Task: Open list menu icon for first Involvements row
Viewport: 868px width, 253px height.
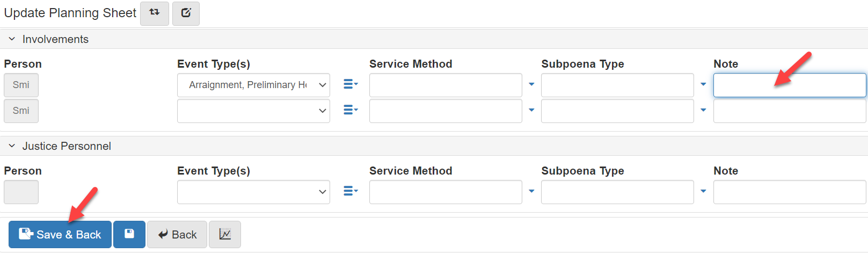Action: point(350,84)
